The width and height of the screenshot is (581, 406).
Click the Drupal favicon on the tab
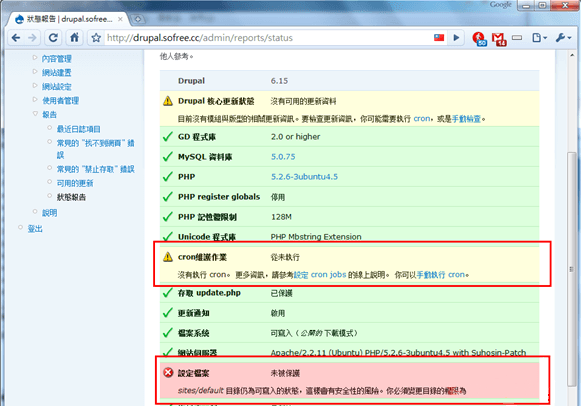pyautogui.click(x=19, y=19)
